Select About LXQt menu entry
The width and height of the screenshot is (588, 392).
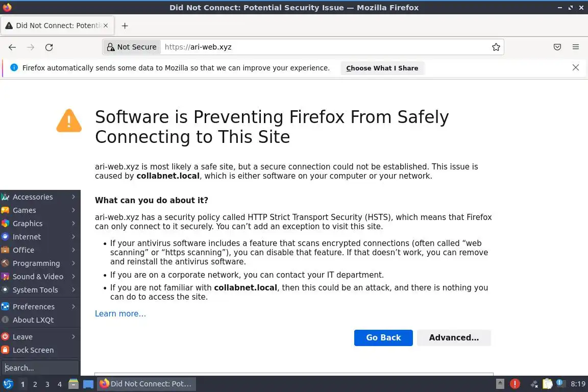pyautogui.click(x=40, y=320)
